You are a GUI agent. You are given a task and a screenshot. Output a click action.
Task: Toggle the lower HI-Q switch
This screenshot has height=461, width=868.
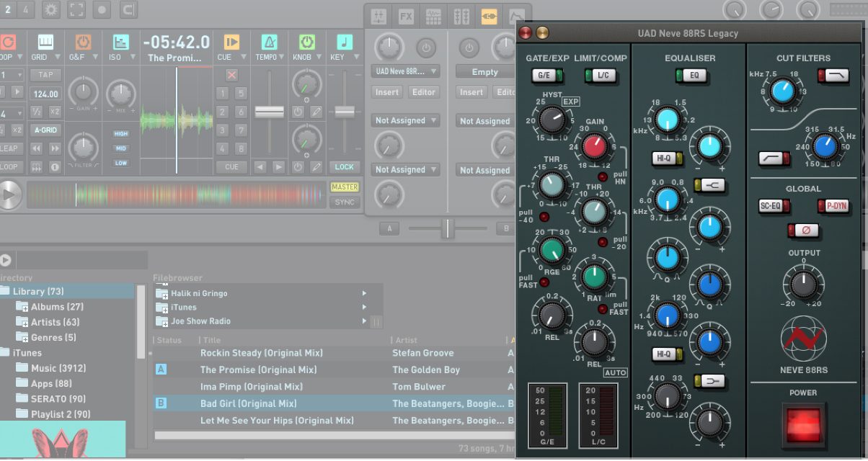click(x=666, y=354)
